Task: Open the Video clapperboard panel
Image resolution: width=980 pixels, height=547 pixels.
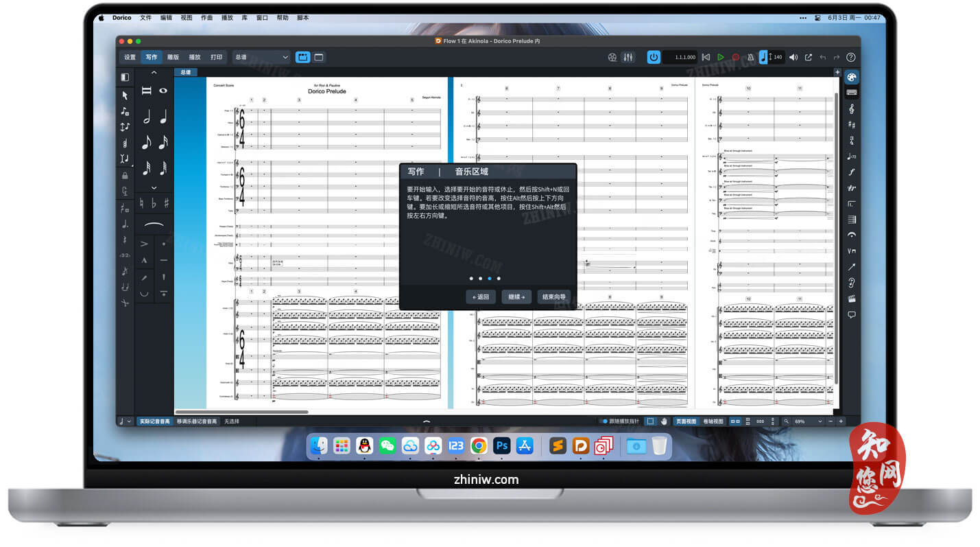Action: [852, 299]
